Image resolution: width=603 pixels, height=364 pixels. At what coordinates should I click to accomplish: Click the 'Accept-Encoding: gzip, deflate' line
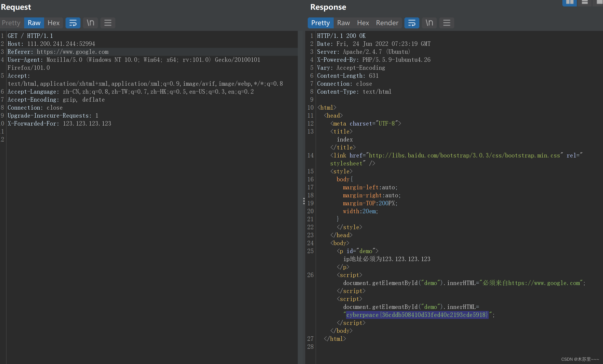(56, 100)
